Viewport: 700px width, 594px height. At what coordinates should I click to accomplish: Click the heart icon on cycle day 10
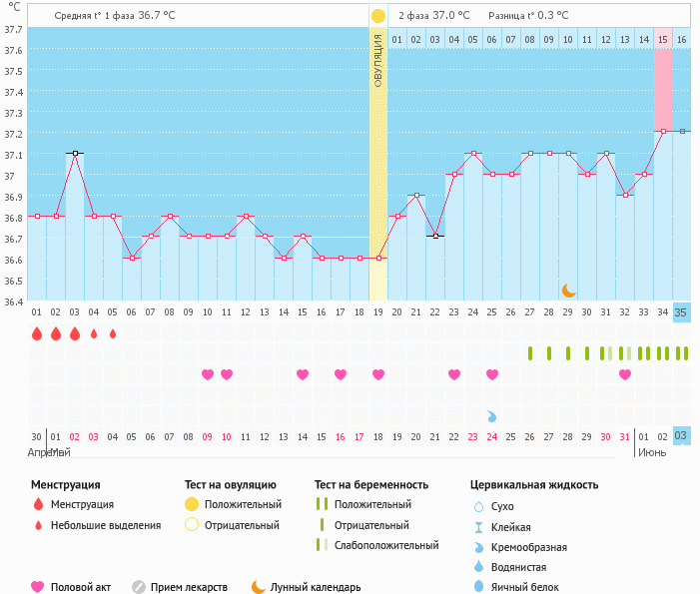(x=227, y=374)
